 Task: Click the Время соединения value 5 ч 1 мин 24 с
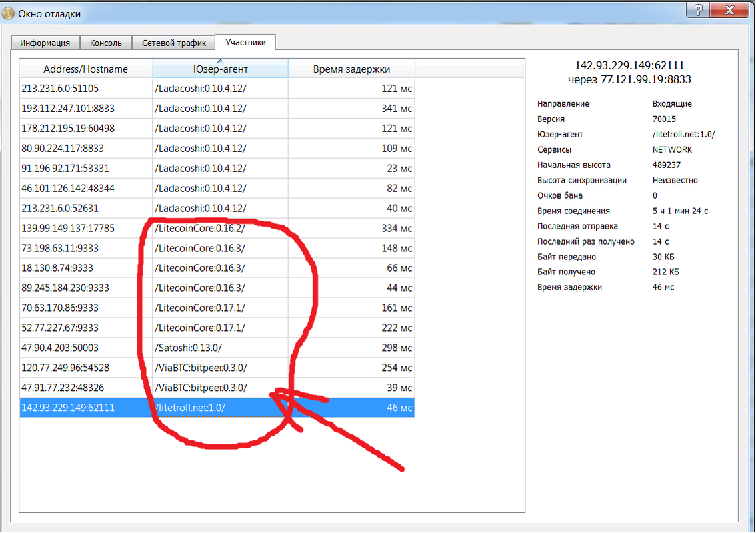click(x=680, y=211)
